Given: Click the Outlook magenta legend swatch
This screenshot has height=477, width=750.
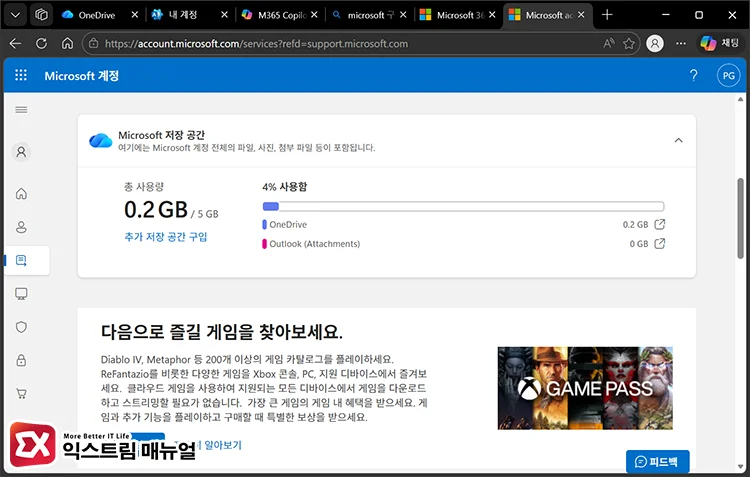Looking at the screenshot, I should (265, 244).
